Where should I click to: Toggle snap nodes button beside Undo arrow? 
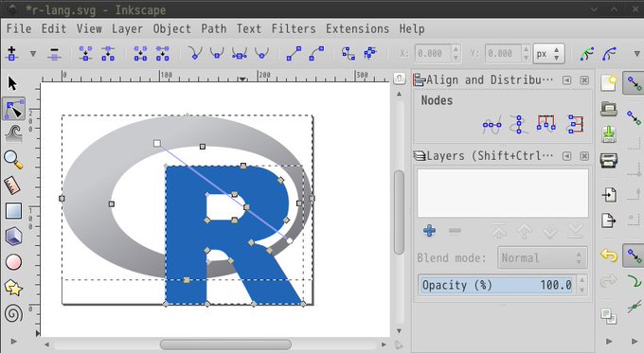tap(635, 256)
